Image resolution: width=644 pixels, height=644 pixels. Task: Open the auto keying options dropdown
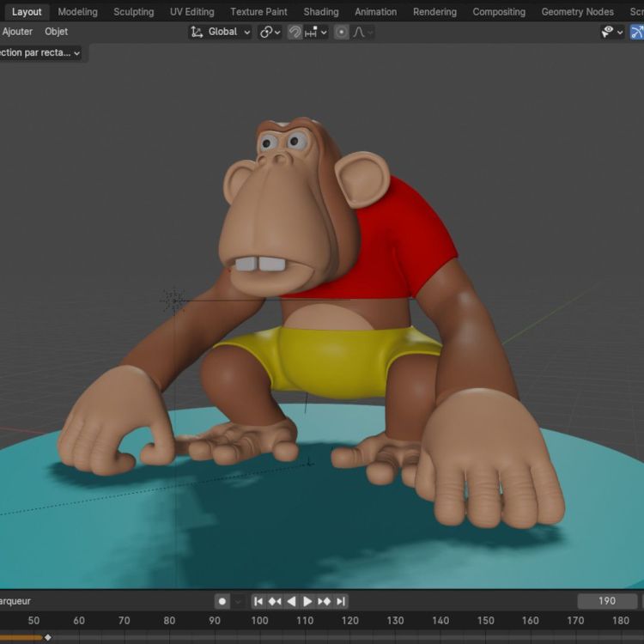[x=238, y=601]
